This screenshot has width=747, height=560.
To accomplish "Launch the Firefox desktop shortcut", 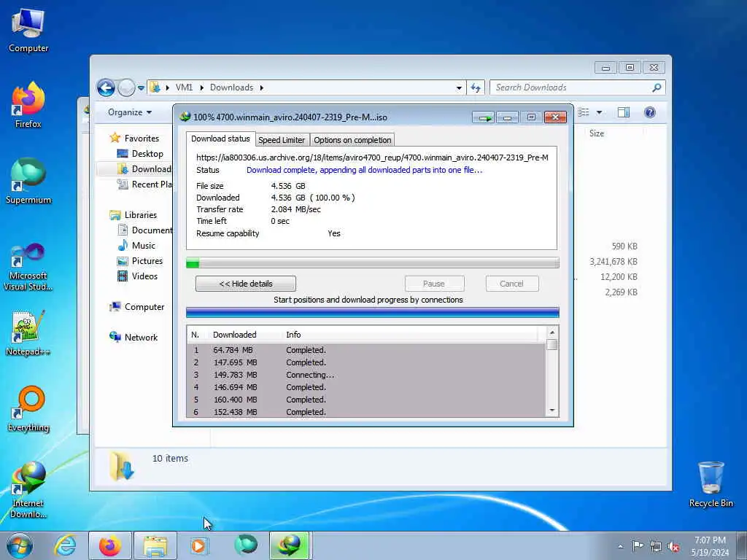I will (x=28, y=105).
